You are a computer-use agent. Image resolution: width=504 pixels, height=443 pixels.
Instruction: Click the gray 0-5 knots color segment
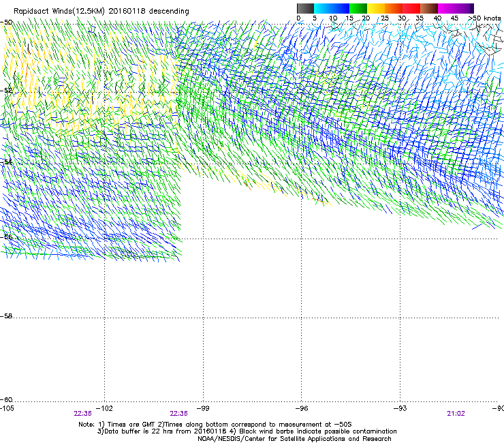coord(305,8)
